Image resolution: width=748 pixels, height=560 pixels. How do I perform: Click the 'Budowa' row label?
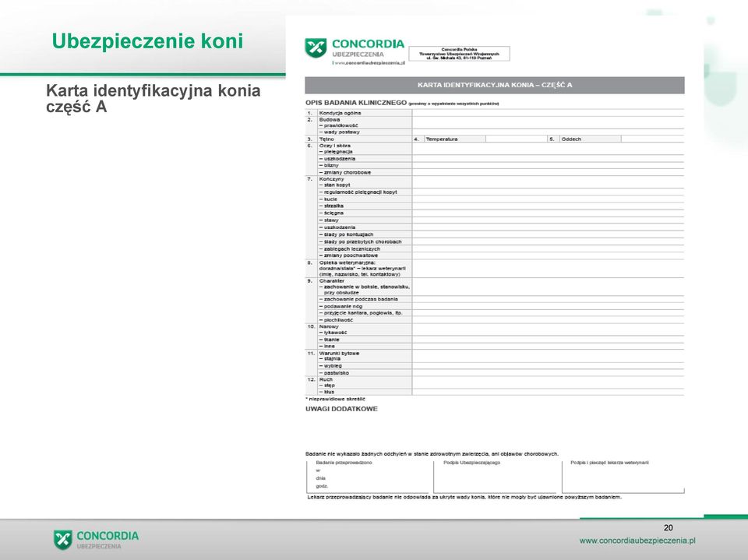pos(329,120)
